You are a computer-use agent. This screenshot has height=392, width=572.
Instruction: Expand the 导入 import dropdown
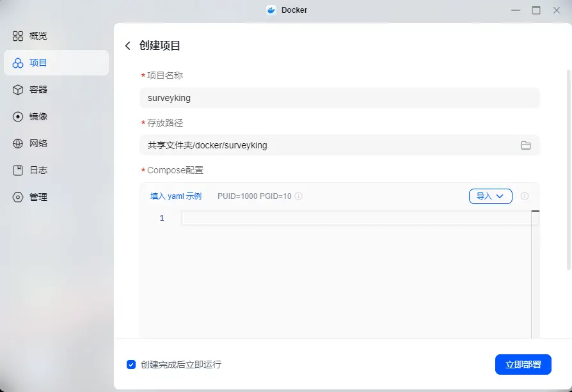[490, 196]
